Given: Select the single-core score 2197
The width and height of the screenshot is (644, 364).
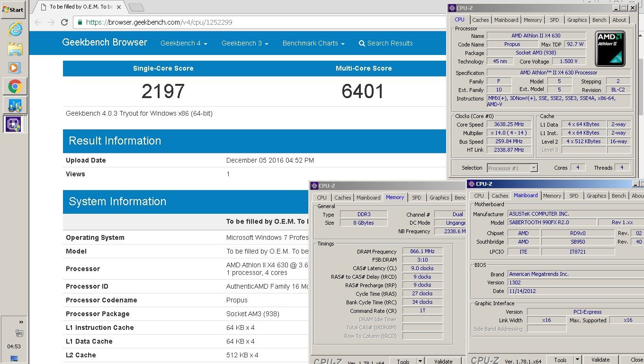Looking at the screenshot, I should [x=163, y=91].
